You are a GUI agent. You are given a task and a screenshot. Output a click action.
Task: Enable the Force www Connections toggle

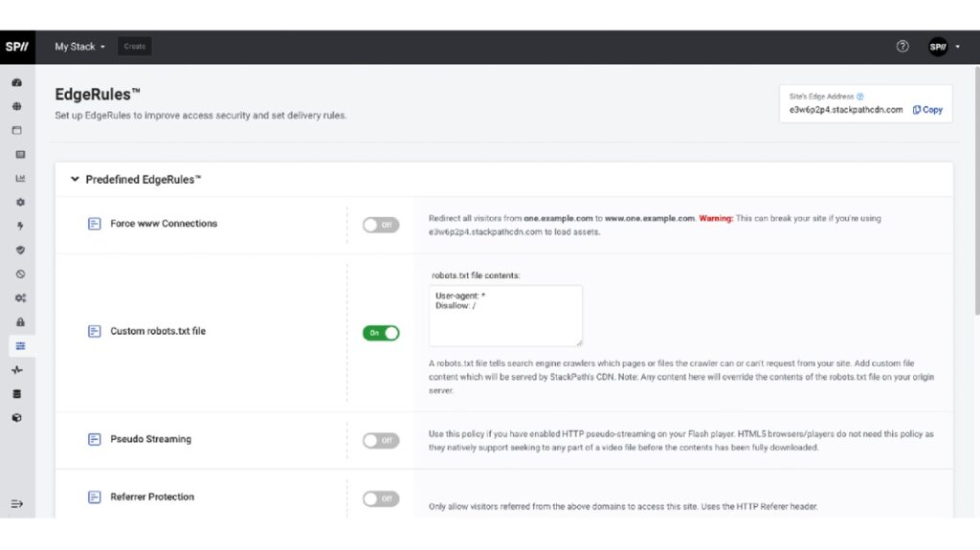381,225
